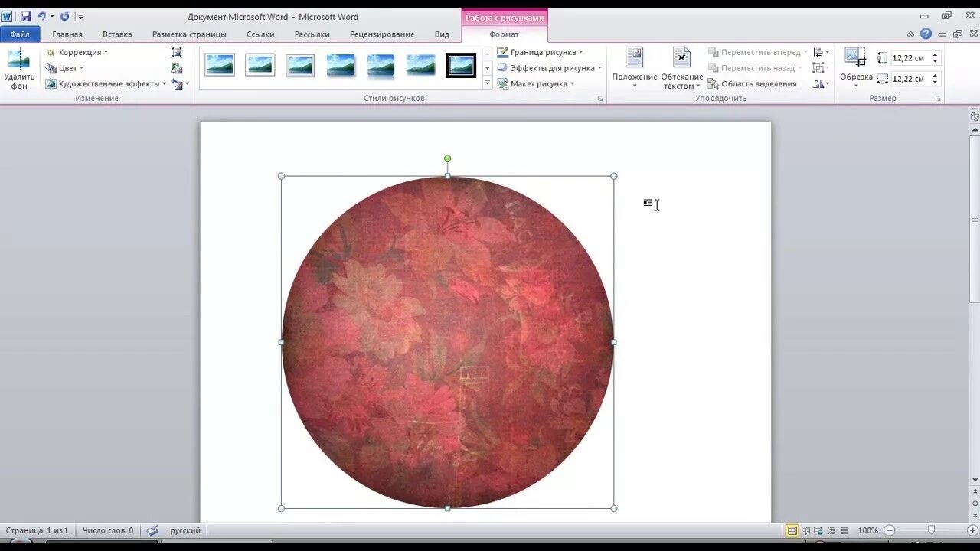The image size is (980, 551).
Task: Switch to Print Layout view in status bar
Action: pos(792,530)
